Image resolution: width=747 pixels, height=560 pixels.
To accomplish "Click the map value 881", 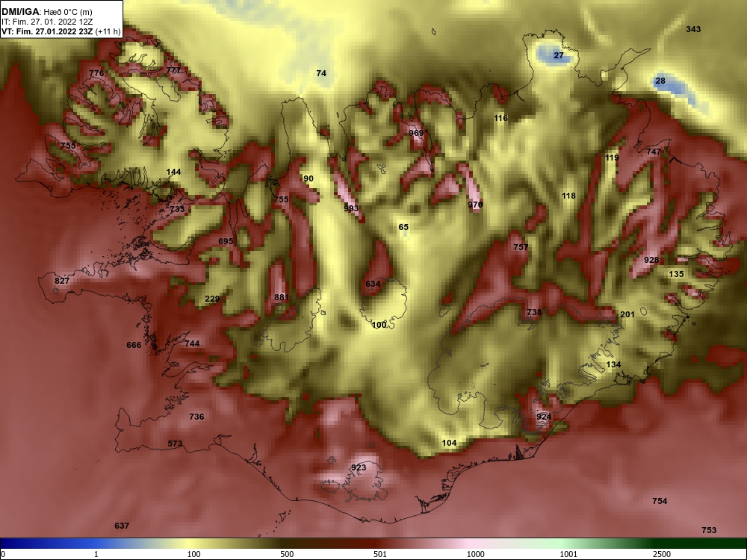I will pos(282,298).
